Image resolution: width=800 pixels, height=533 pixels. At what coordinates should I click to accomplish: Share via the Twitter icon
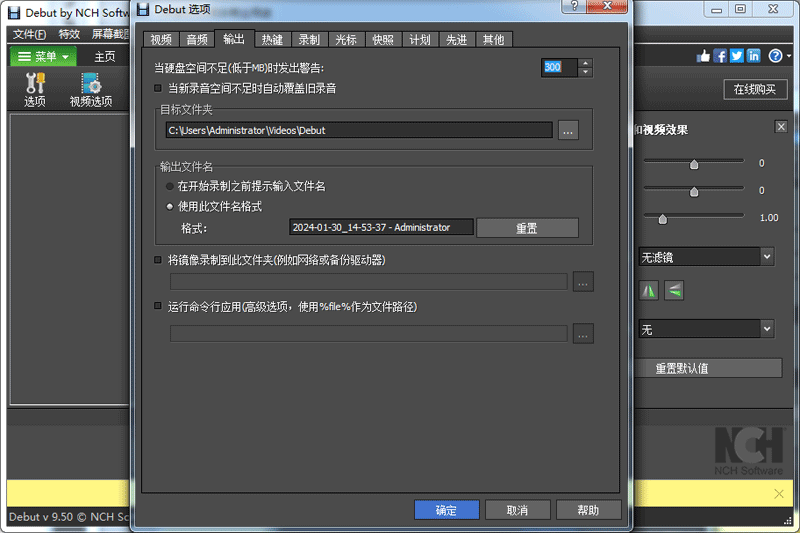(x=737, y=56)
